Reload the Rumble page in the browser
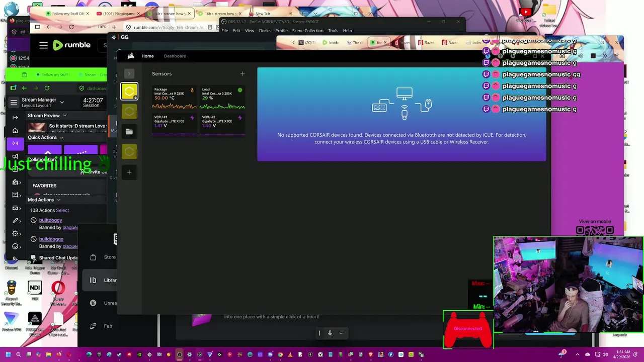This screenshot has height=362, width=644. point(71,27)
